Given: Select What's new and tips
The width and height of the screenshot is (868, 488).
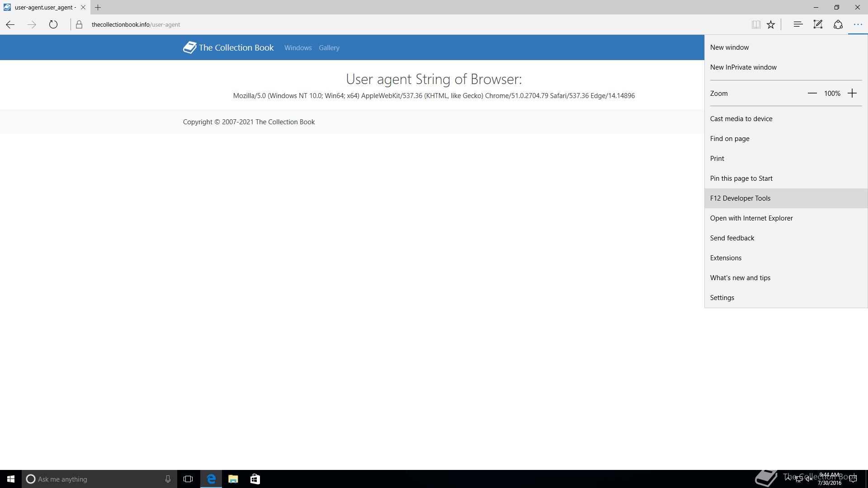Looking at the screenshot, I should (786, 278).
